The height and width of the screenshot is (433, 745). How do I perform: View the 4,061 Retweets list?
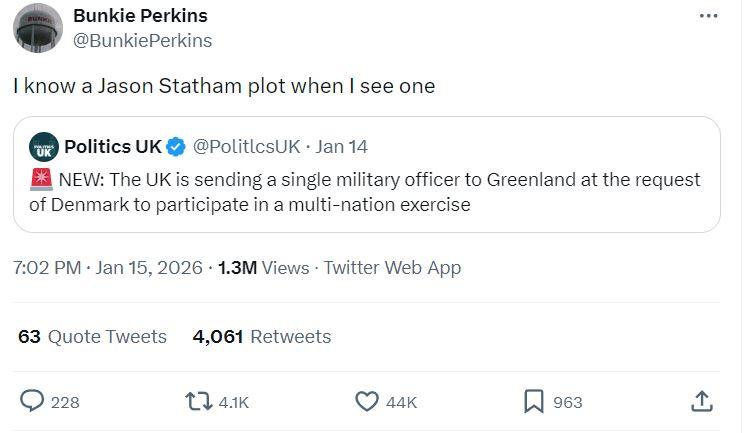pyautogui.click(x=261, y=336)
